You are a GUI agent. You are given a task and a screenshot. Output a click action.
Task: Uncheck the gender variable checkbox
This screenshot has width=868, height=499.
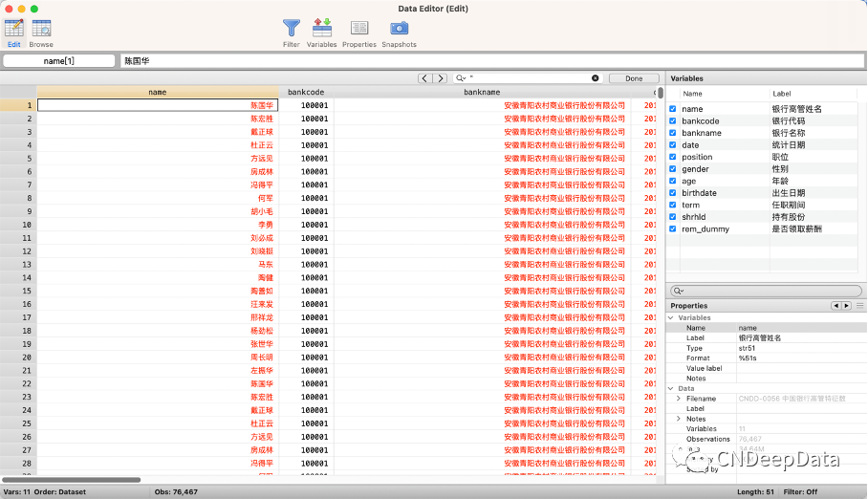tap(673, 169)
